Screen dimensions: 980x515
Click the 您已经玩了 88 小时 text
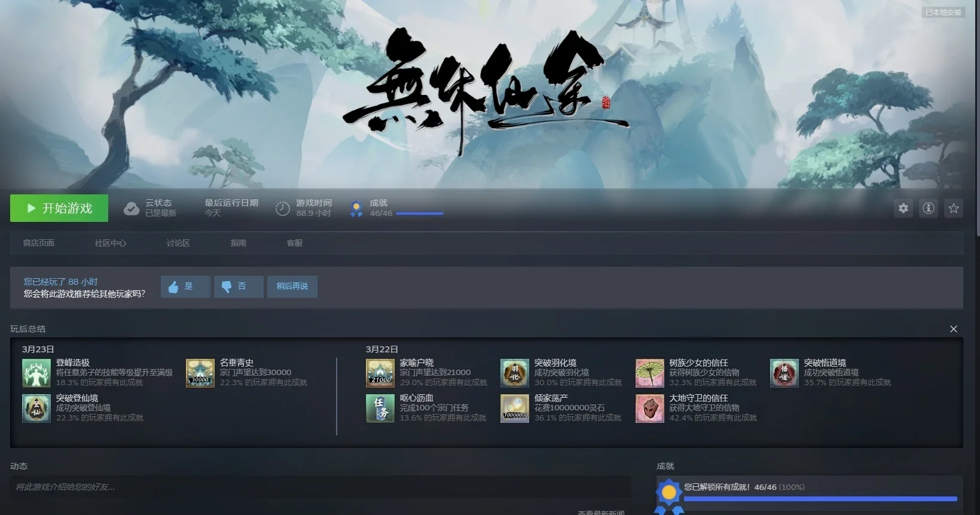[60, 282]
